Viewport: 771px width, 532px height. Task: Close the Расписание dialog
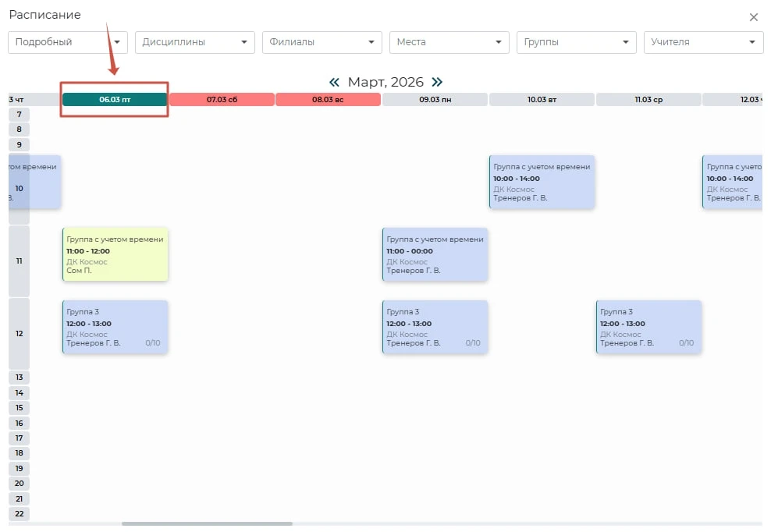point(753,17)
